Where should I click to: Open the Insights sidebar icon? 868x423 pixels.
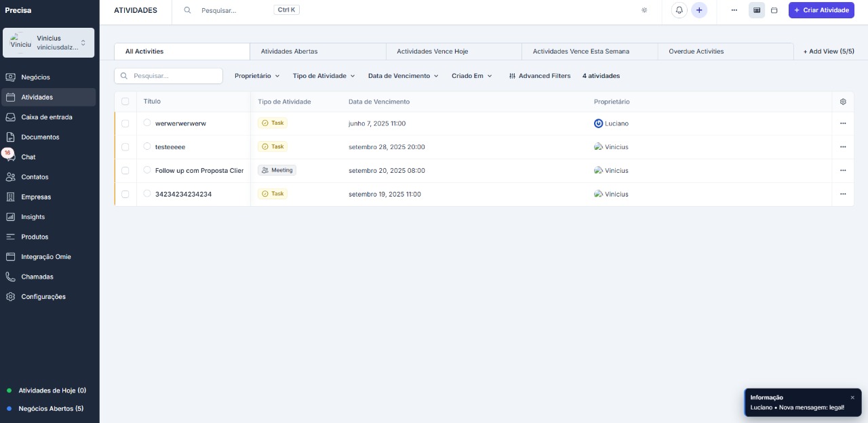(10, 217)
